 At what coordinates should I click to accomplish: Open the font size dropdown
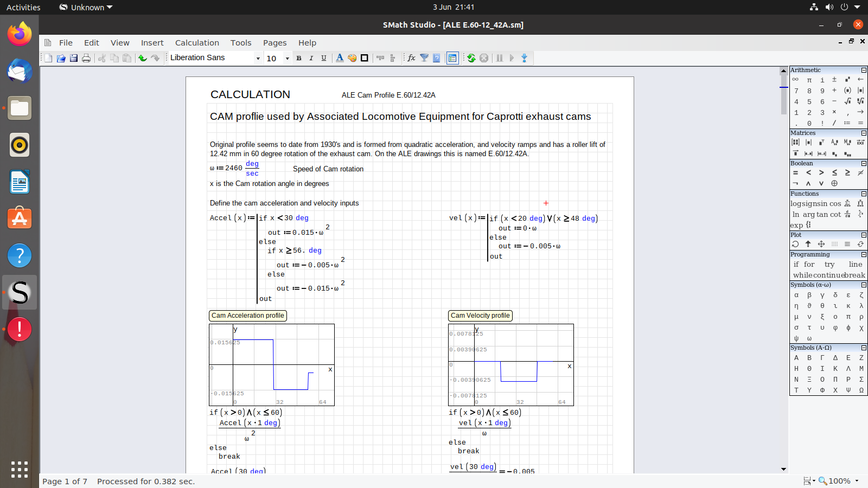(x=288, y=59)
